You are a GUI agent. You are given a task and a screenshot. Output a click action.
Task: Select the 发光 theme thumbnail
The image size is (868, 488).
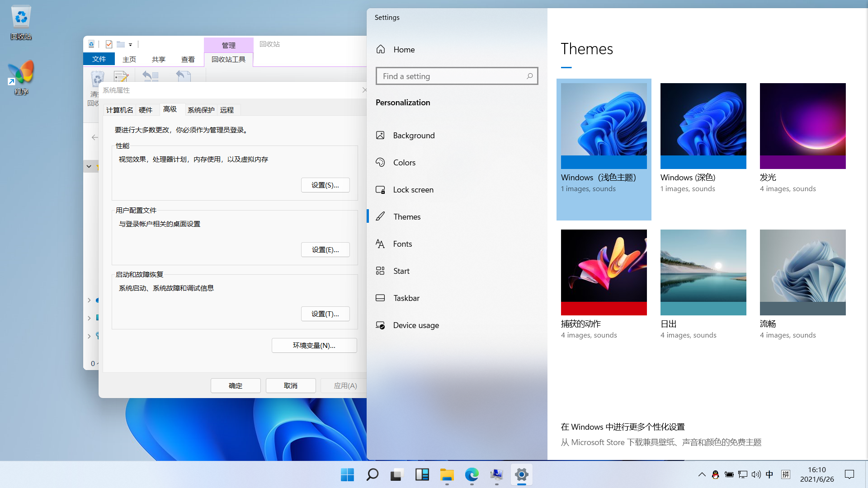(802, 126)
